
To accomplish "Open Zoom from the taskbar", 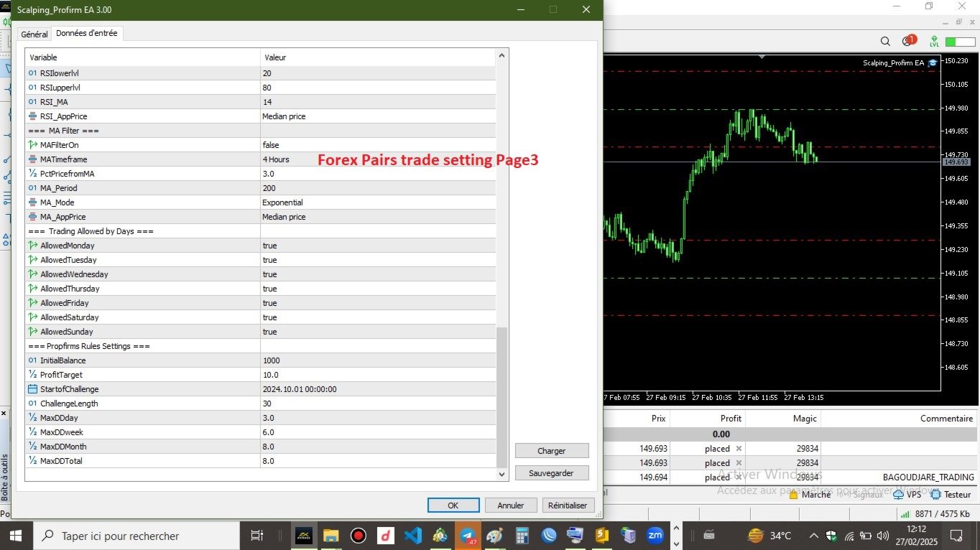I will (655, 536).
